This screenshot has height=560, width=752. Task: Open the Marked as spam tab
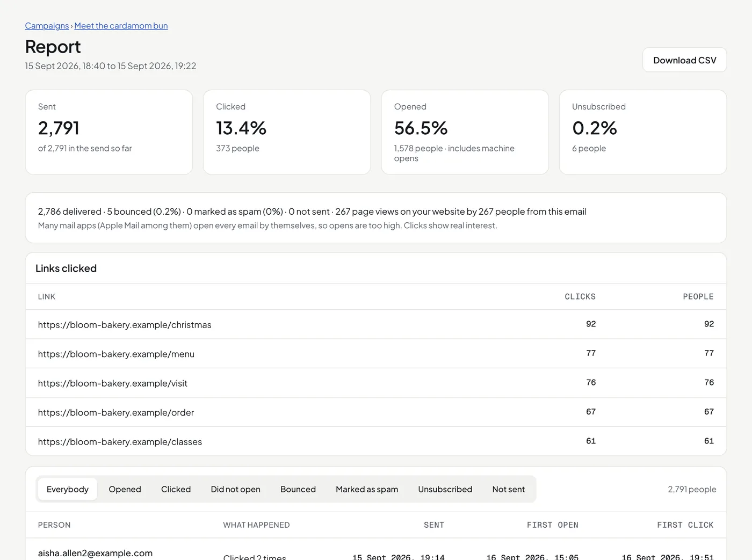coord(367,489)
